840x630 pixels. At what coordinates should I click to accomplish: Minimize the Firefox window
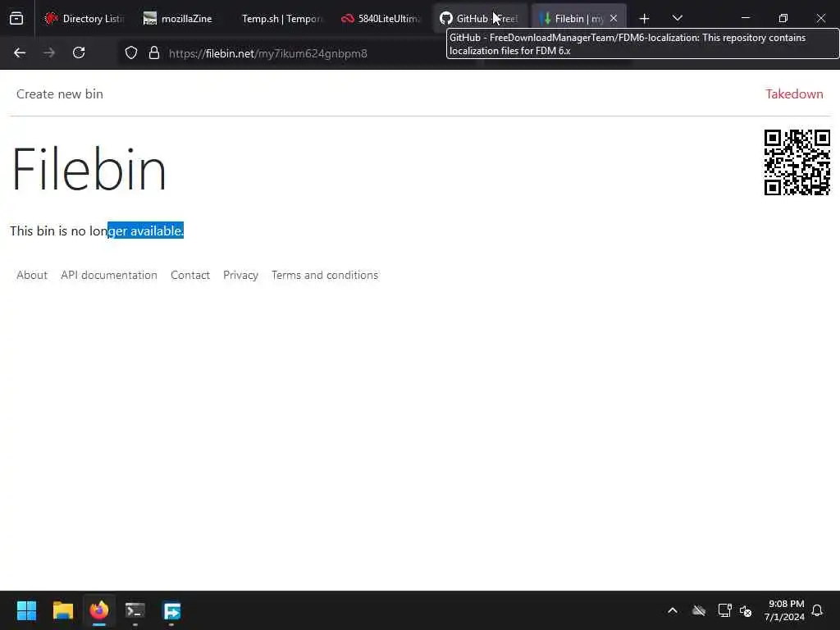pos(745,18)
